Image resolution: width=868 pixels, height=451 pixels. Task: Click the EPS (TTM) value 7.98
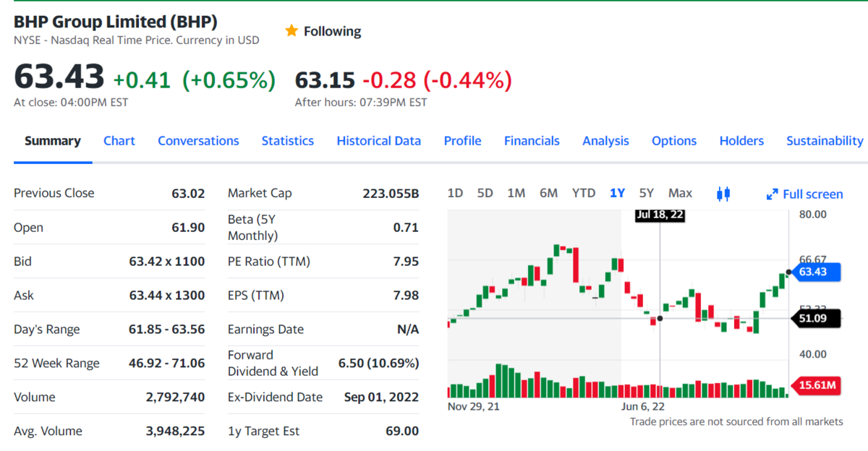(407, 296)
